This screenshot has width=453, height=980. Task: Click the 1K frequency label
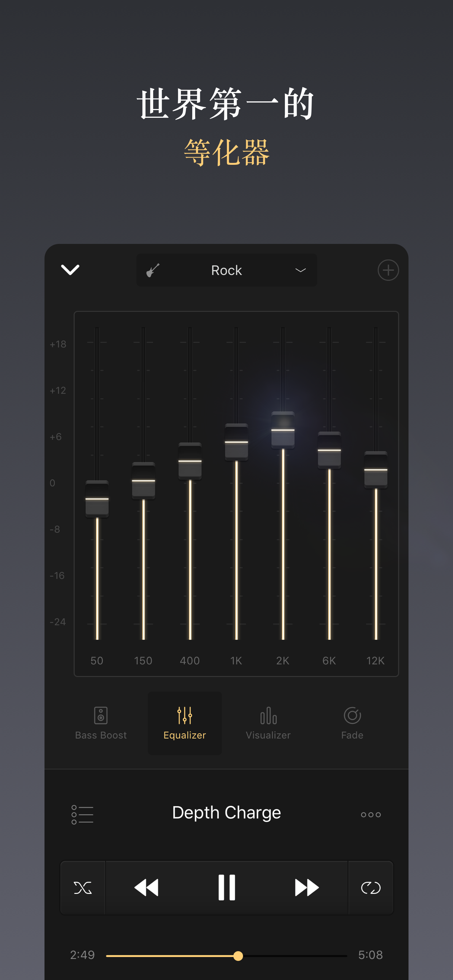pyautogui.click(x=236, y=661)
